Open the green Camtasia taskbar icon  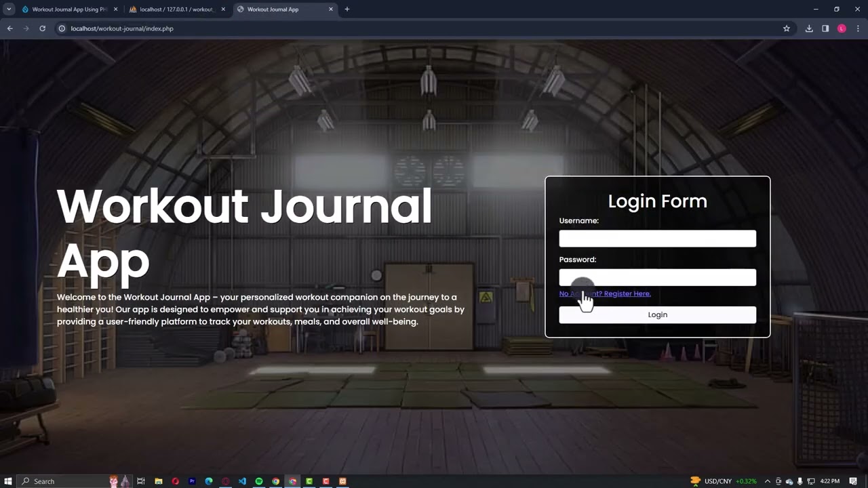pos(309,481)
